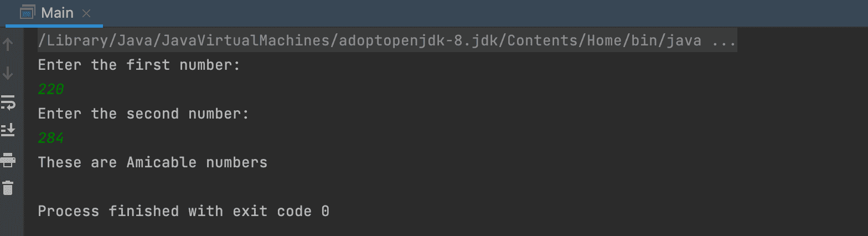868x236 pixels.
Task: Toggle Scroll to End of console
Action: pyautogui.click(x=8, y=131)
